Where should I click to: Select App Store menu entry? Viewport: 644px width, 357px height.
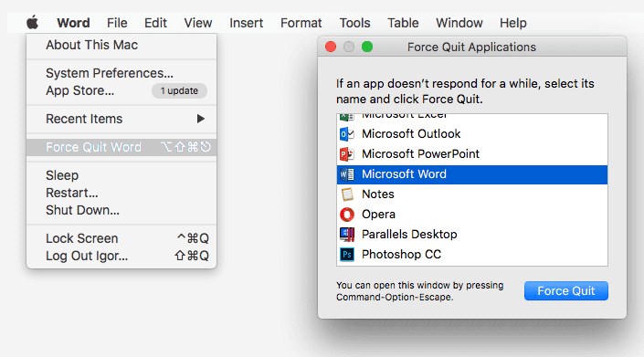tap(121, 90)
